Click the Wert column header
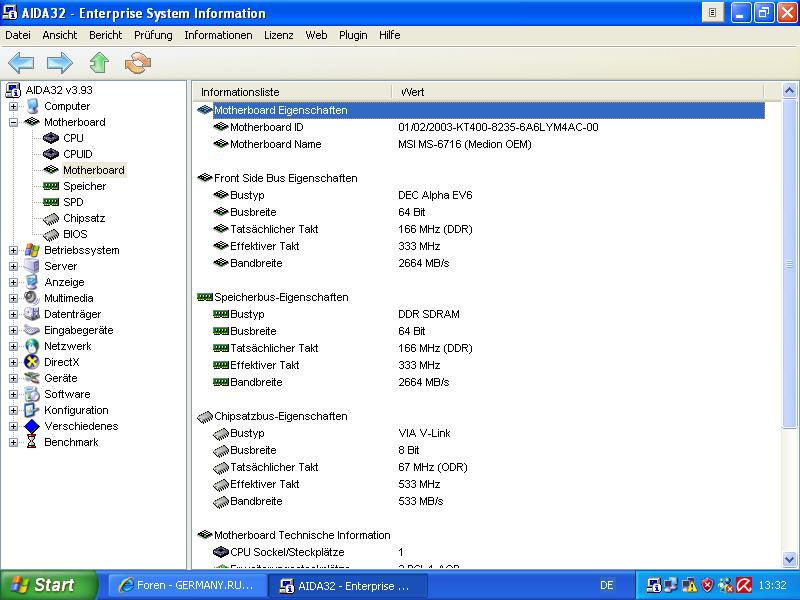 pos(578,92)
